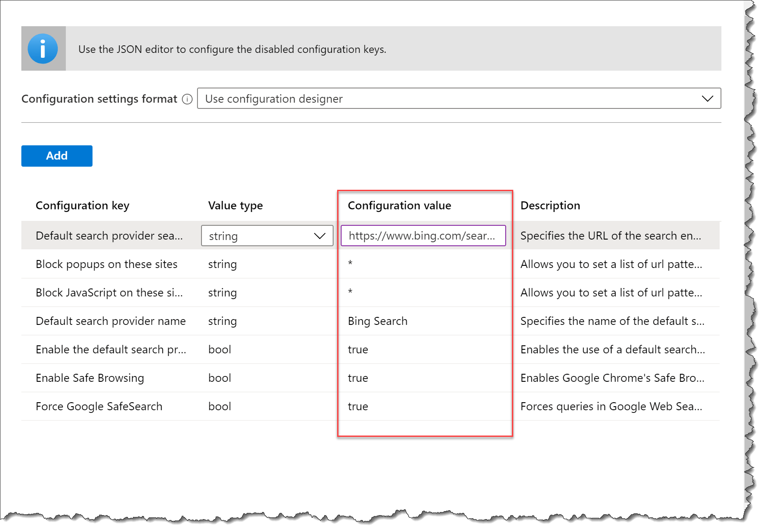
Task: Click the Description column header
Action: coord(550,205)
